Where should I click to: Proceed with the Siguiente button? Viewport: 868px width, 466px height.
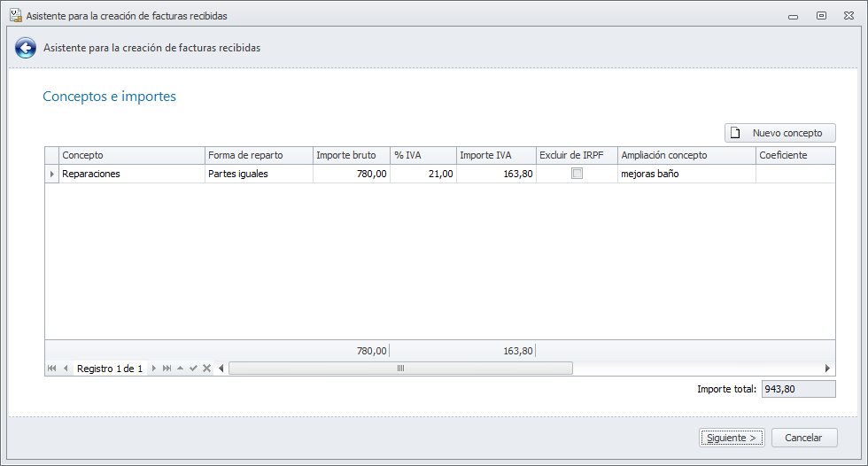(x=732, y=438)
